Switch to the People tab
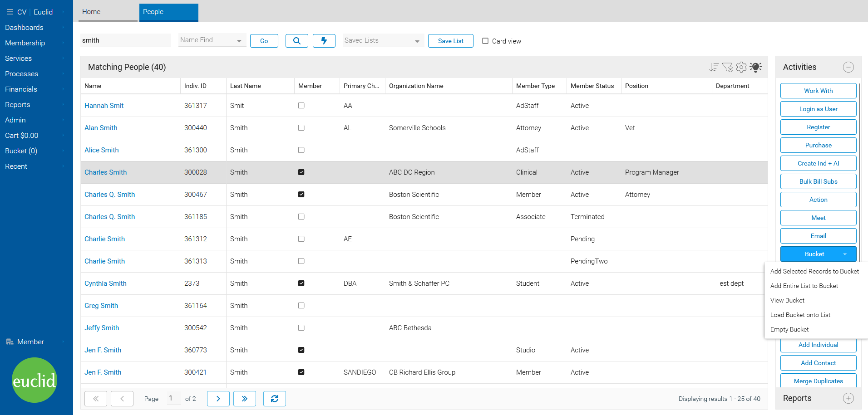868x415 pixels. point(169,12)
